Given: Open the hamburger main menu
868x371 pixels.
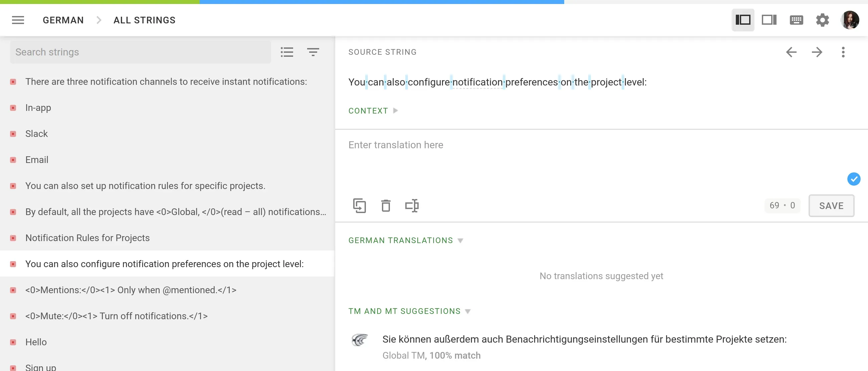Looking at the screenshot, I should [18, 20].
